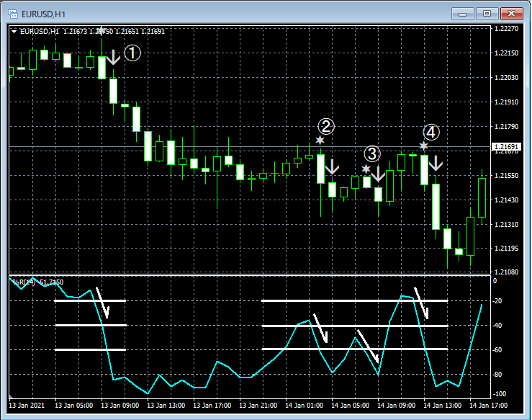Click the 13 Jan 2021 time label
The image size is (532, 420).
[27, 406]
